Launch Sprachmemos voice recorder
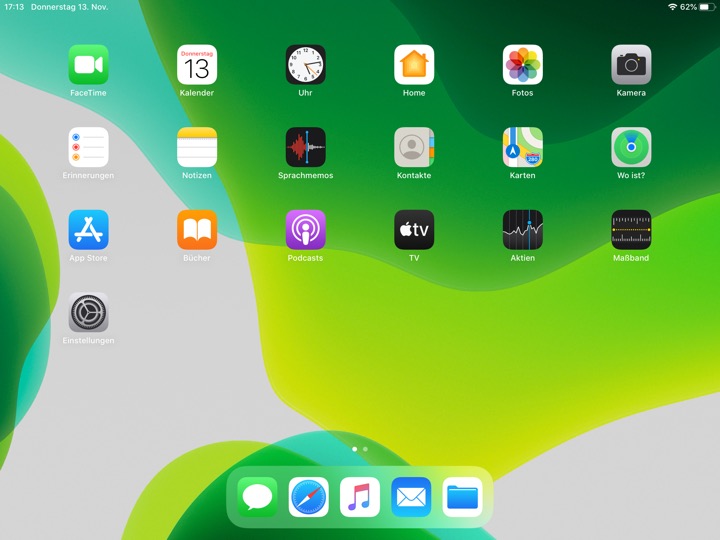This screenshot has width=720, height=540. tap(306, 147)
